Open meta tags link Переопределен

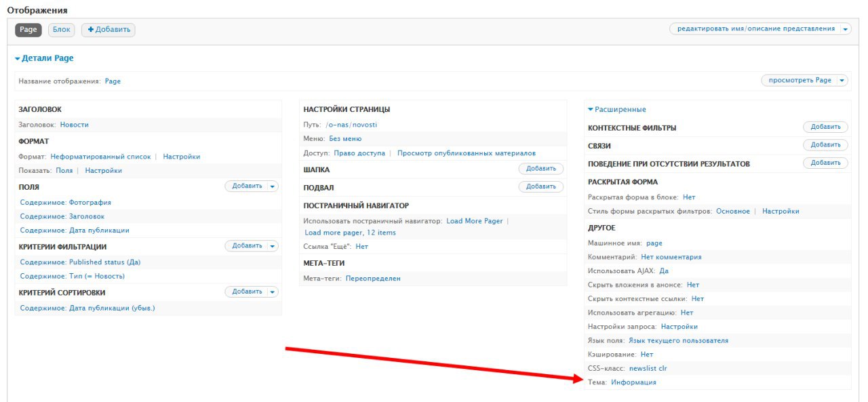coord(373,279)
